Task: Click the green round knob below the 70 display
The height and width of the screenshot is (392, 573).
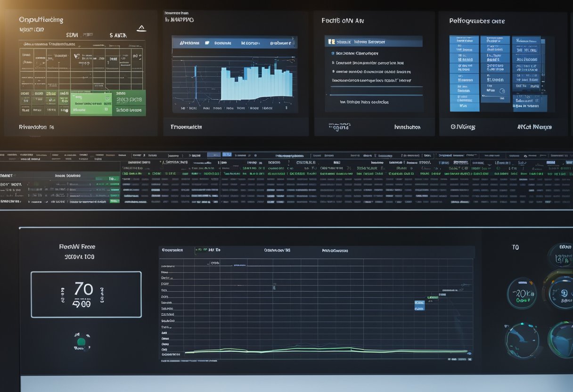Action: pos(81,342)
